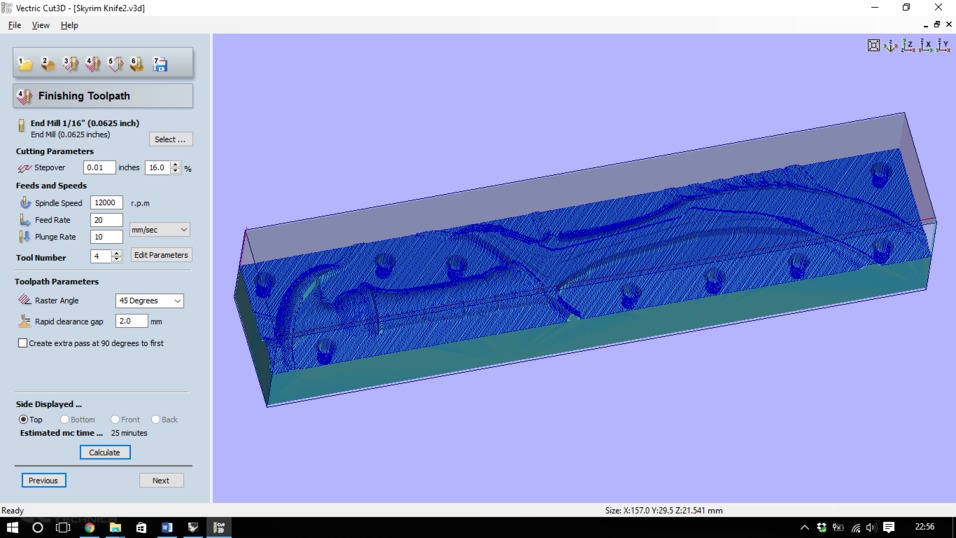Click the Feed Rate input field
Viewport: 956px width, 538px height.
coord(106,220)
